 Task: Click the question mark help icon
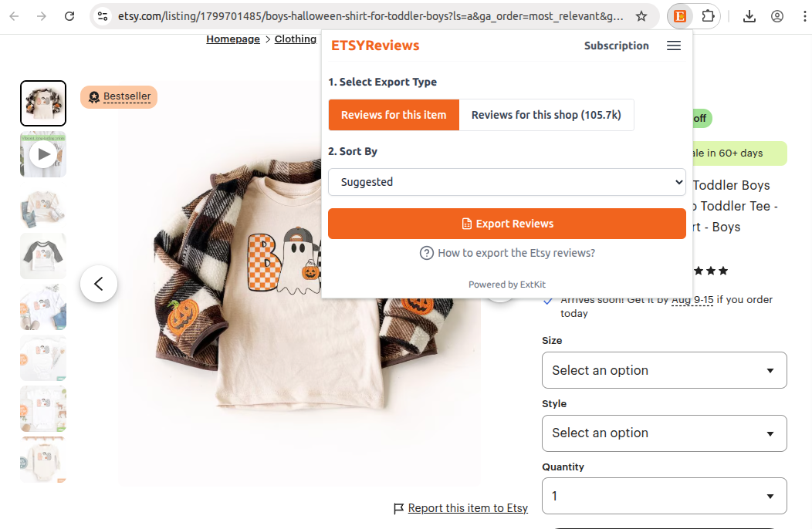click(426, 252)
